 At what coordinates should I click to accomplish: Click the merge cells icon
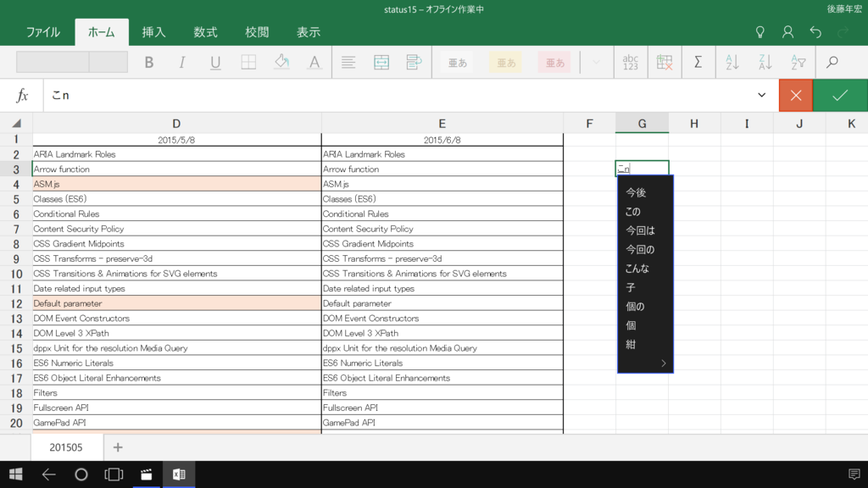381,62
